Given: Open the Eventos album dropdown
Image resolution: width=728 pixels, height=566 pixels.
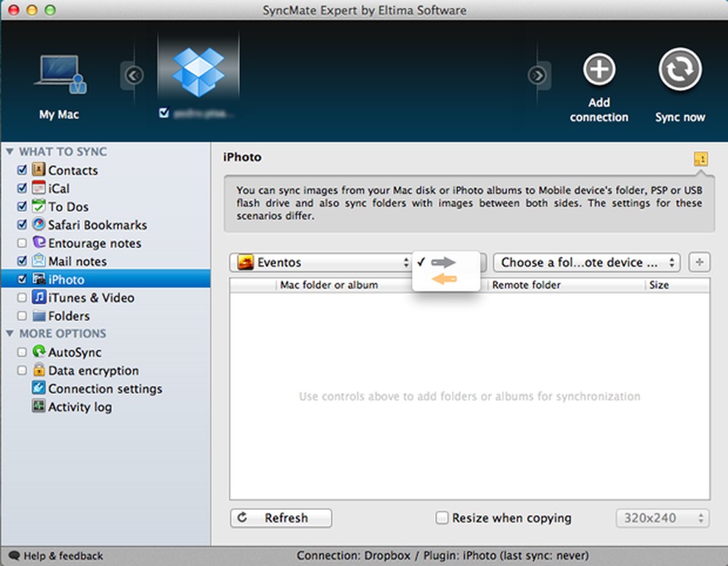Looking at the screenshot, I should click(x=321, y=263).
